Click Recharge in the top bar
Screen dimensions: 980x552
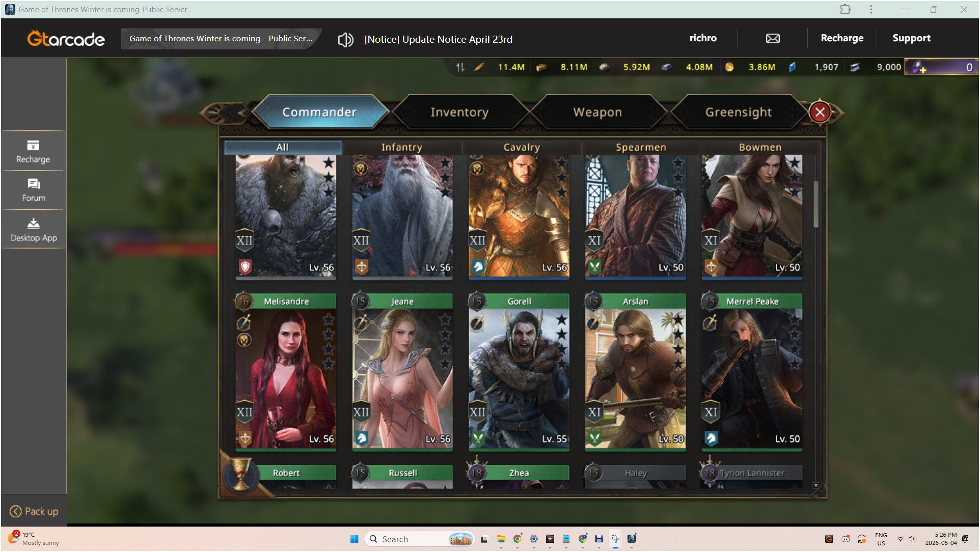[x=842, y=38]
